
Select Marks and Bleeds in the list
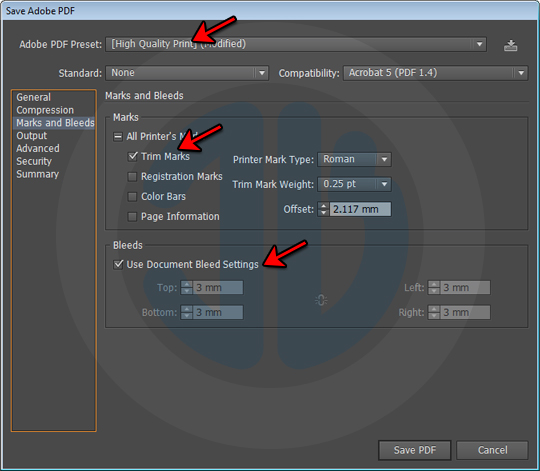[54, 123]
